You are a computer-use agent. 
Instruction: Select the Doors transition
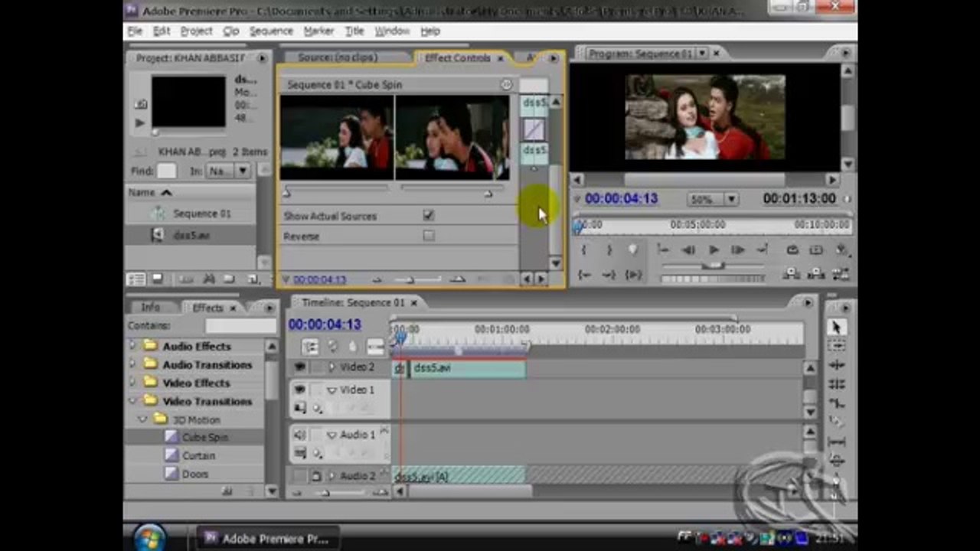[194, 474]
